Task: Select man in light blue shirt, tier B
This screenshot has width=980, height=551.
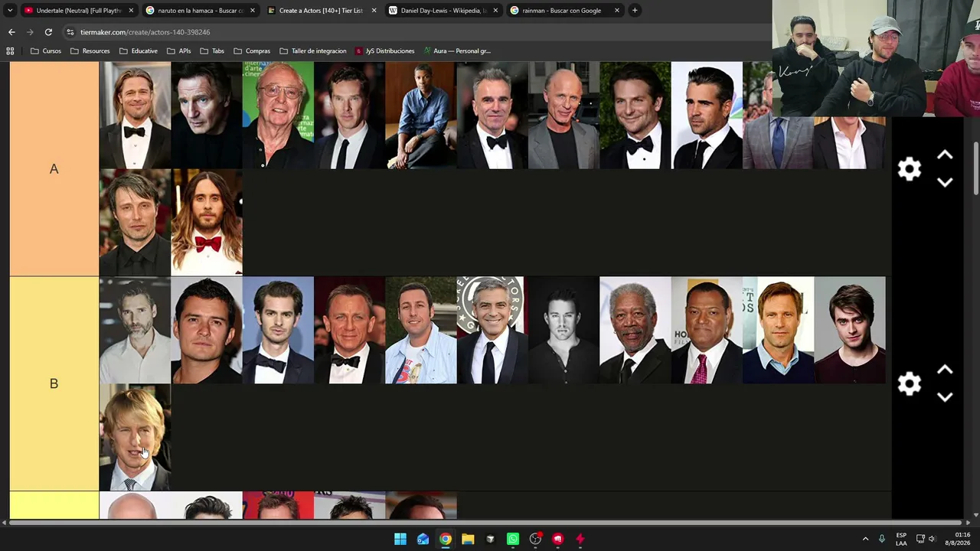Action: [x=421, y=330]
